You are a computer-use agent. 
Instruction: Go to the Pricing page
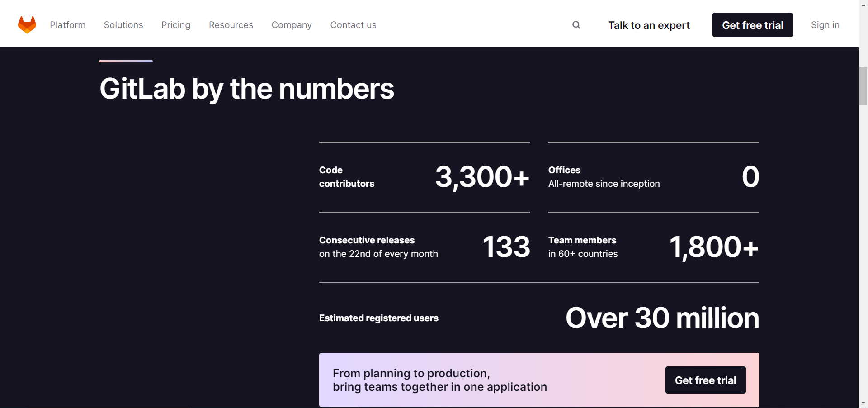[176, 25]
